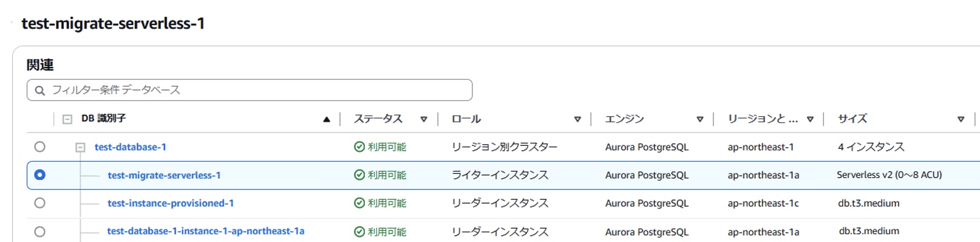Viewport: 980px width, 242px height.
Task: Sort ascending by DB 識別子 arrow
Action: (327, 119)
